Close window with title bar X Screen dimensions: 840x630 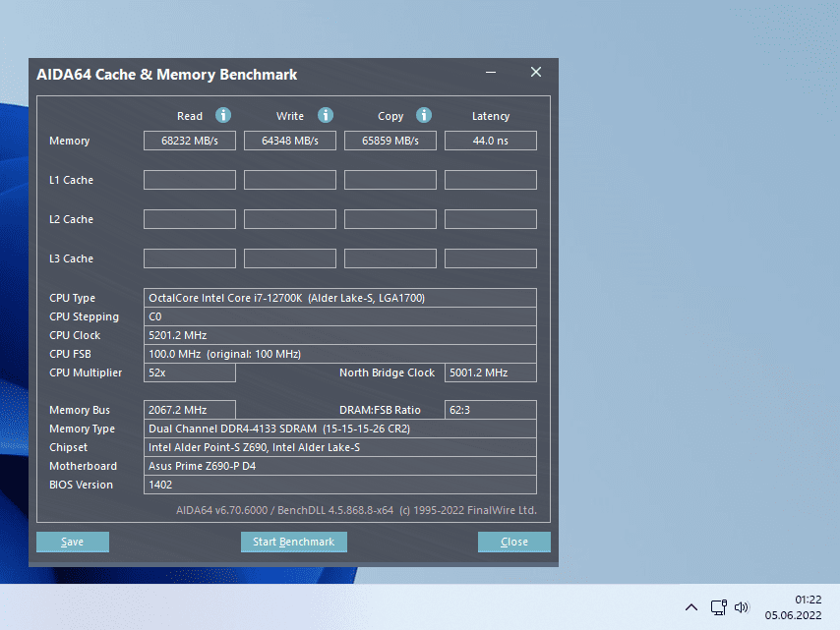(536, 73)
